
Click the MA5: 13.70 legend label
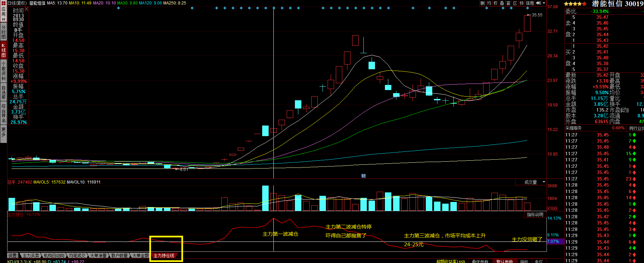click(57, 3)
